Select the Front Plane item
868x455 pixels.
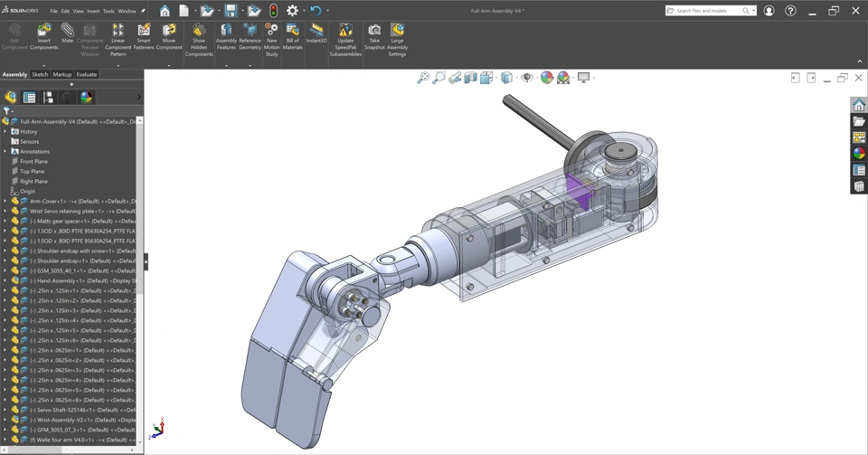click(x=33, y=161)
